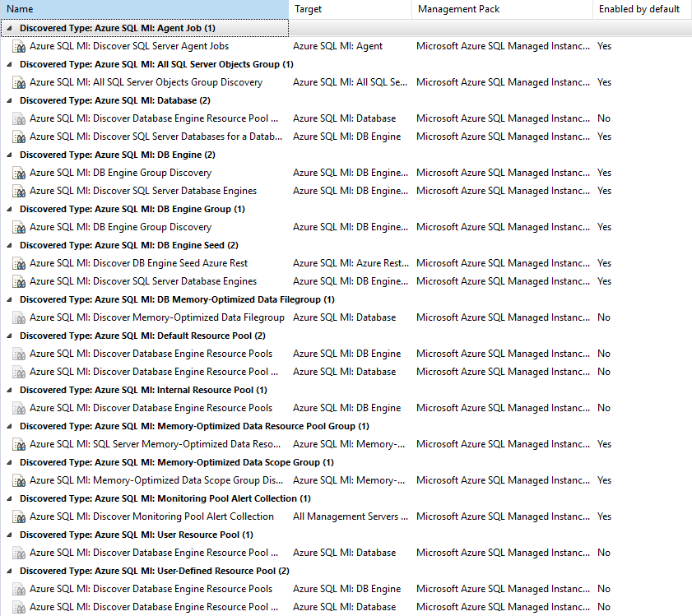Click Discover SQL Server Database Engines icon under DB Engine Seed
This screenshot has width=692, height=616.
(19, 281)
